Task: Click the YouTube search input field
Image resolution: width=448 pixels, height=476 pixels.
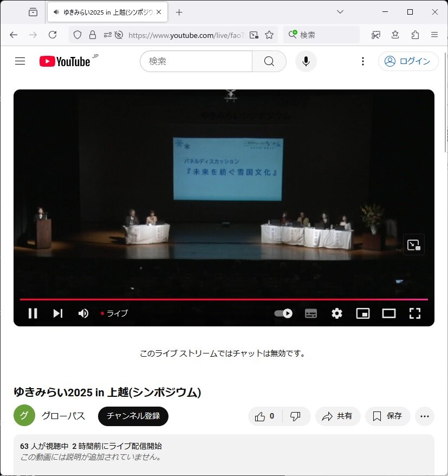Action: [196, 61]
